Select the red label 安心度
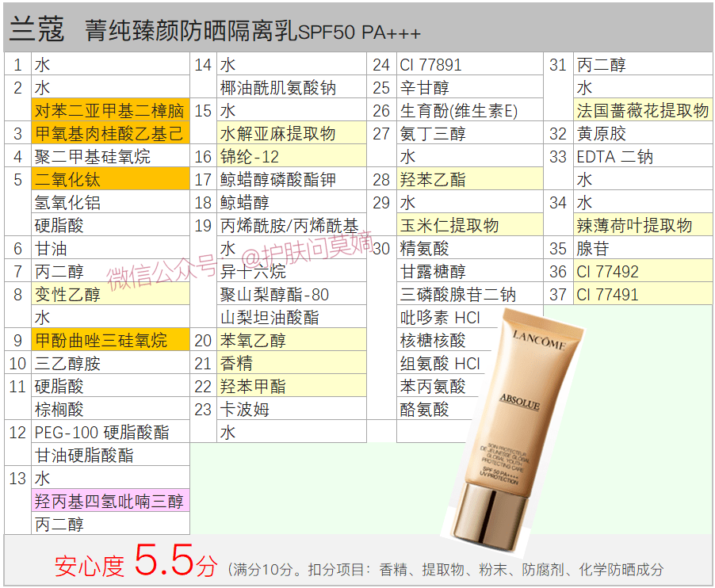This screenshot has height=588, width=715. pyautogui.click(x=90, y=566)
